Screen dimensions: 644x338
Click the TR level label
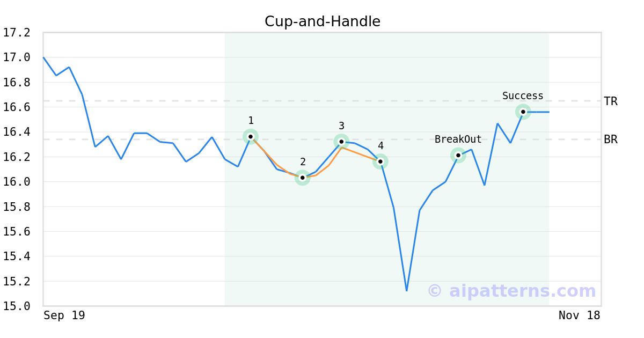coord(611,101)
